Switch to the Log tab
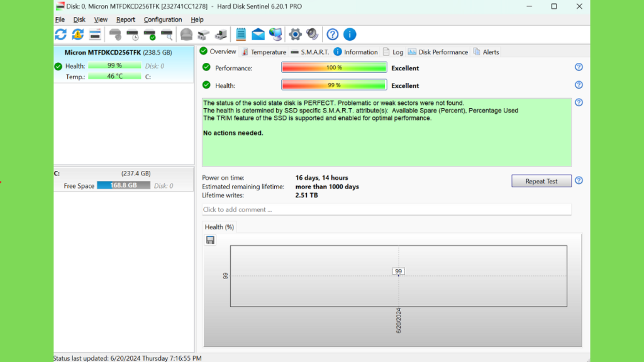Screen dimensions: 644x362 click(393, 52)
